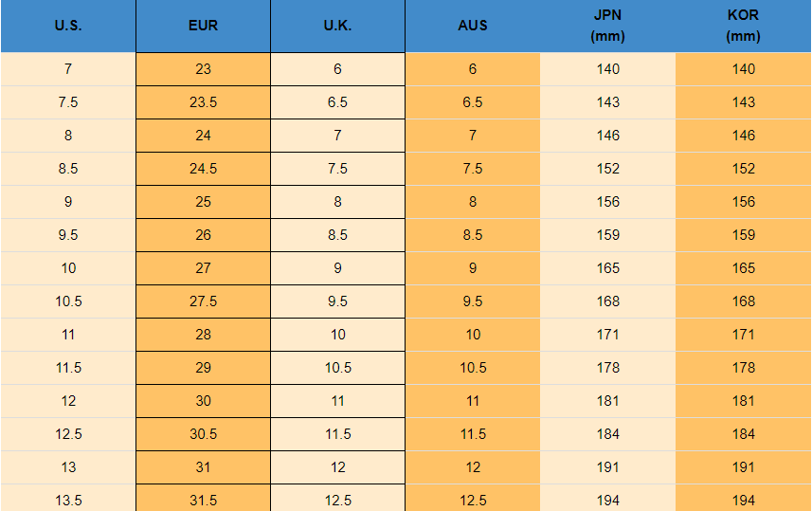Click U.S. size 13.5 cell

(68, 500)
